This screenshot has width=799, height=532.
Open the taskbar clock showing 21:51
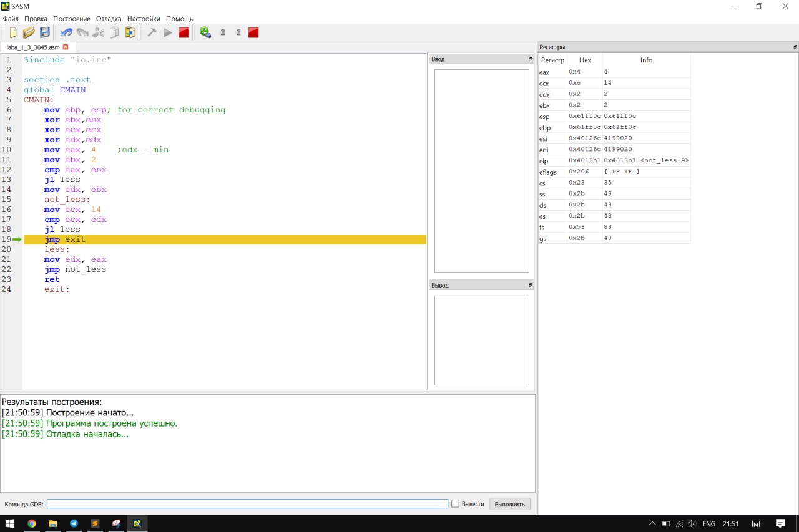point(730,524)
